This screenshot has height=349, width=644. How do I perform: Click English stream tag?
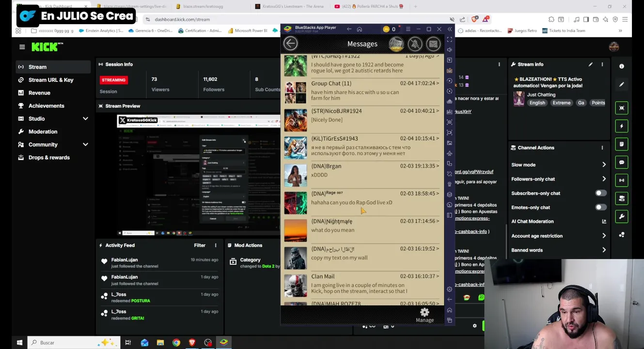tap(537, 103)
